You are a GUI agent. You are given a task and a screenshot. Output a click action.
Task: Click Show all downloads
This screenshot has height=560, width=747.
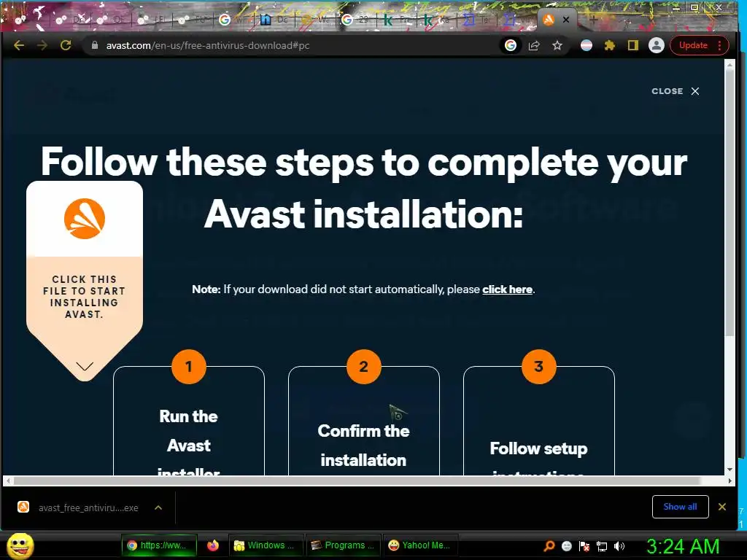(680, 507)
